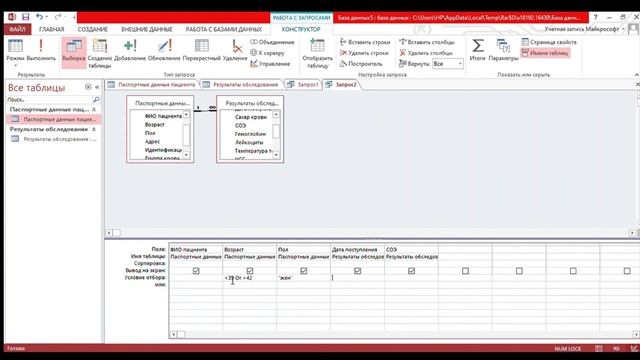
Task: Open the Результаты обследования document tab
Action: pyautogui.click(x=241, y=84)
